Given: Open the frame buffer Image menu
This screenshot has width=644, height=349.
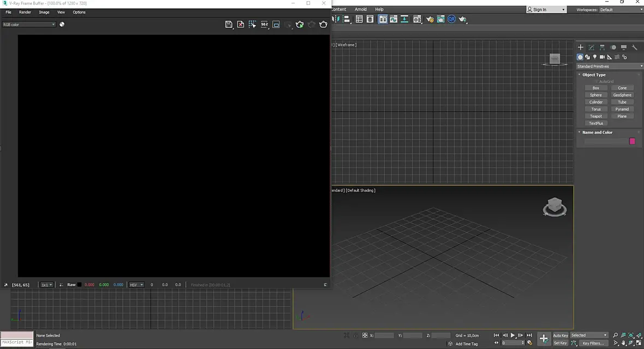Looking at the screenshot, I should pos(44,13).
